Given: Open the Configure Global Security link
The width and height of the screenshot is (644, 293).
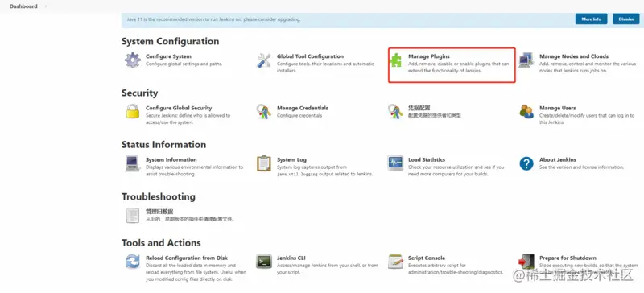Looking at the screenshot, I should pyautogui.click(x=179, y=108).
